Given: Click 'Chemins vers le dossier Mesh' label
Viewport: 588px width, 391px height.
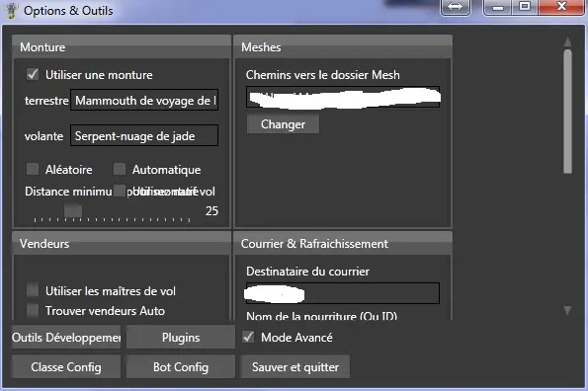Looking at the screenshot, I should [x=323, y=75].
